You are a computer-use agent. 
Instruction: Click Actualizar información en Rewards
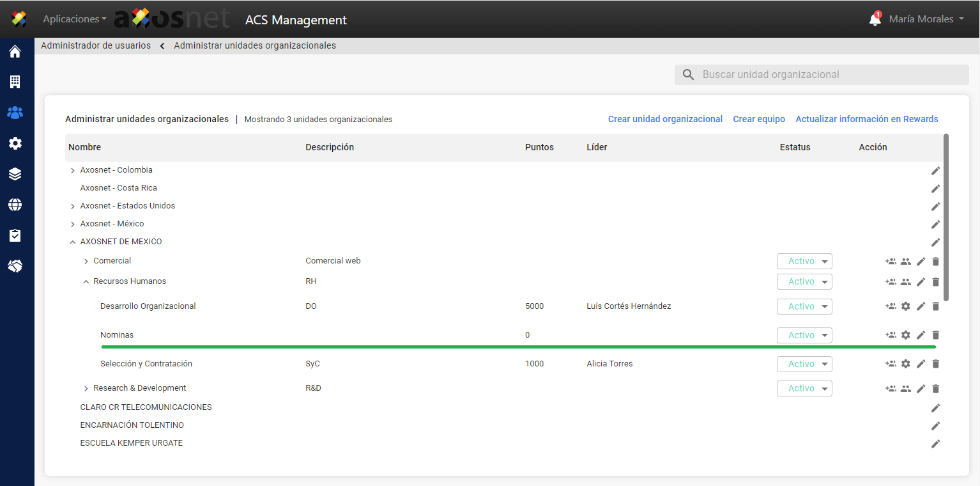click(x=866, y=119)
